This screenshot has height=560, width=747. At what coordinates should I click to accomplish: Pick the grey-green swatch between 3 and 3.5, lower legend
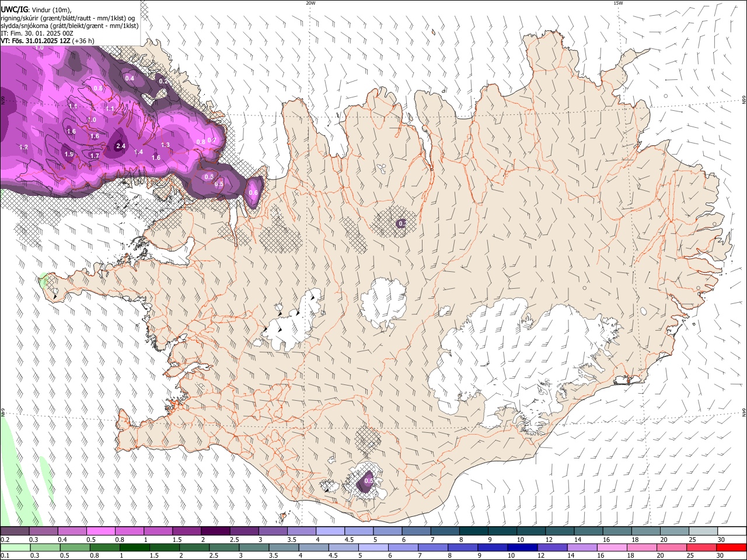click(x=253, y=547)
